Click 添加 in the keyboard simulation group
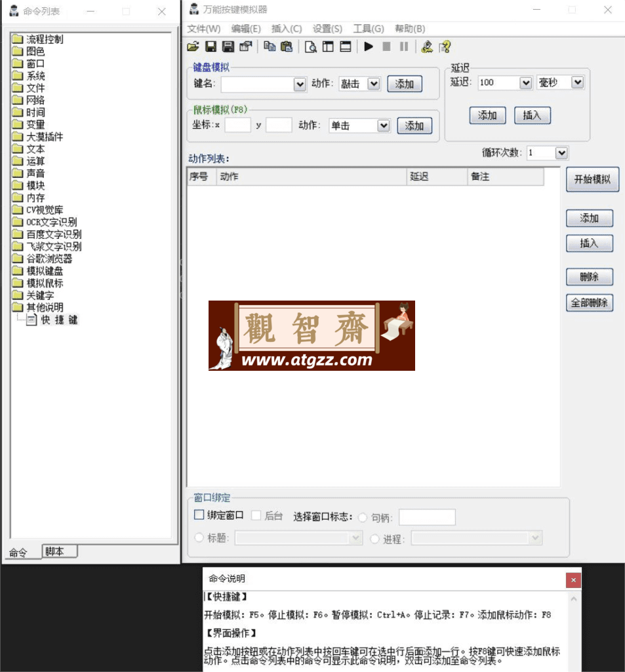Screen dimensions: 625x672 405,83
